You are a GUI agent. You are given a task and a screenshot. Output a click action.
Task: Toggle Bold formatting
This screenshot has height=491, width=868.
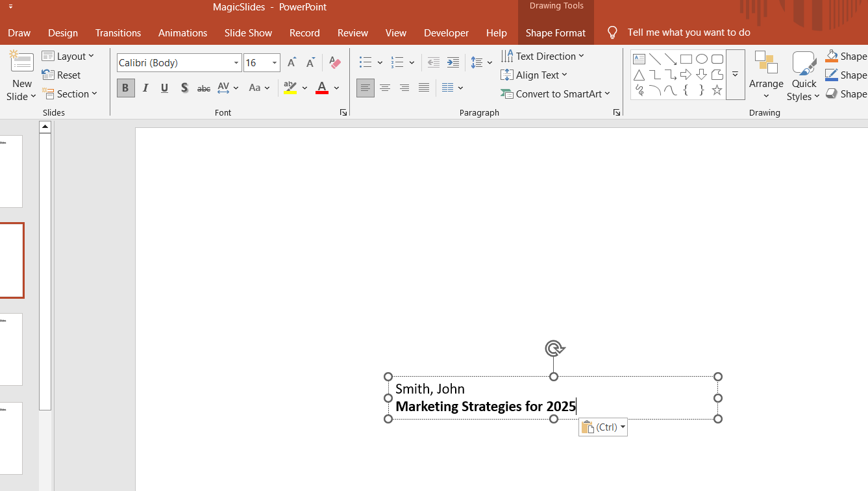point(125,88)
